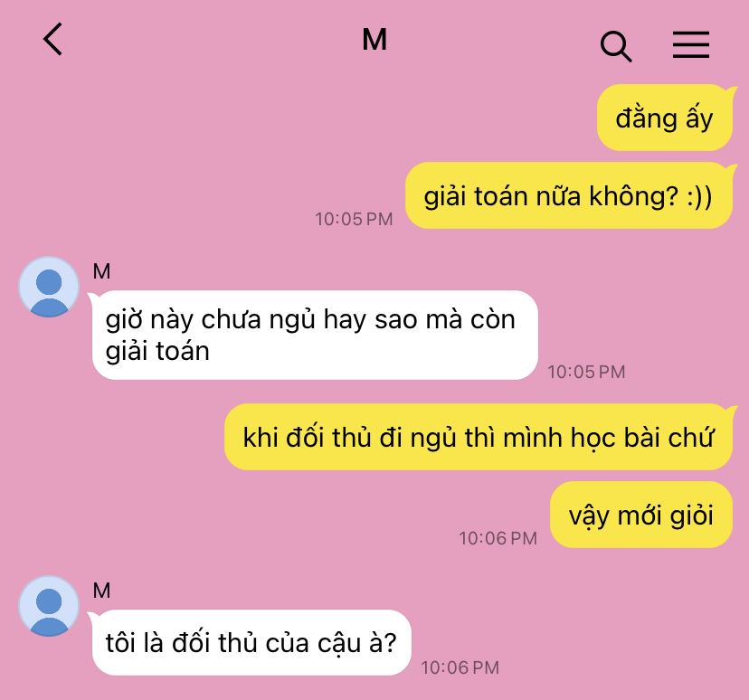
Task: Tap M's avatar beside the last message
Action: point(49,607)
